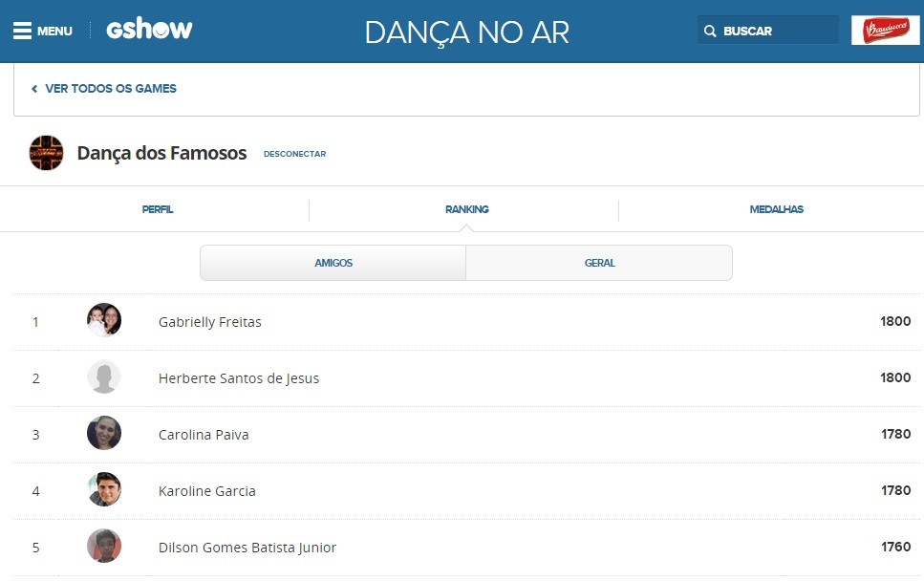Switch to the Perfil tab
The width and height of the screenshot is (924, 581).
pyautogui.click(x=158, y=209)
